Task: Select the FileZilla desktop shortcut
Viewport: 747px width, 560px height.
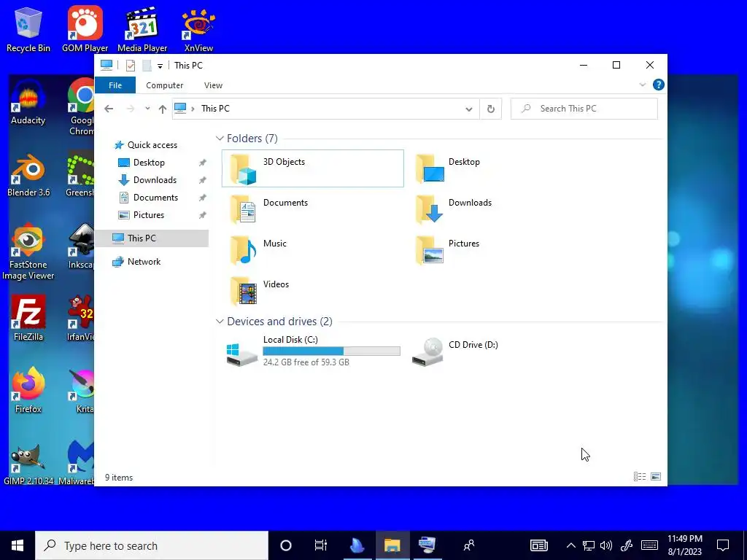Action: point(28,318)
